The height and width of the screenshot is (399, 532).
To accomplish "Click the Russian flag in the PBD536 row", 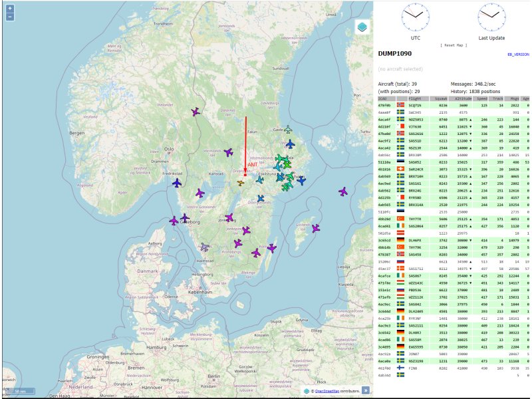I will [400, 290].
